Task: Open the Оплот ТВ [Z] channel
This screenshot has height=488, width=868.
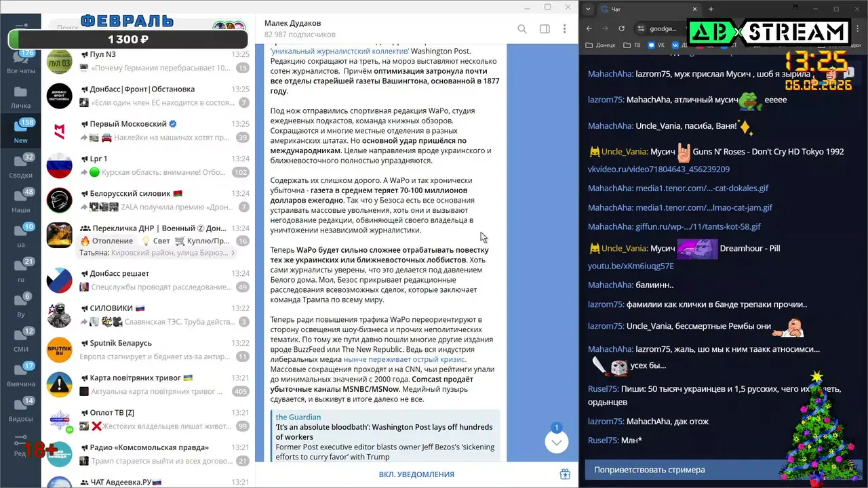Action: [x=148, y=420]
